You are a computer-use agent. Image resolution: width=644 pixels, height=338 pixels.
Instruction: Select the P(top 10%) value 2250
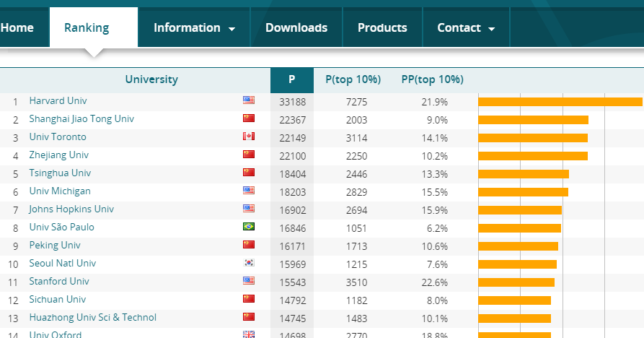(x=356, y=156)
